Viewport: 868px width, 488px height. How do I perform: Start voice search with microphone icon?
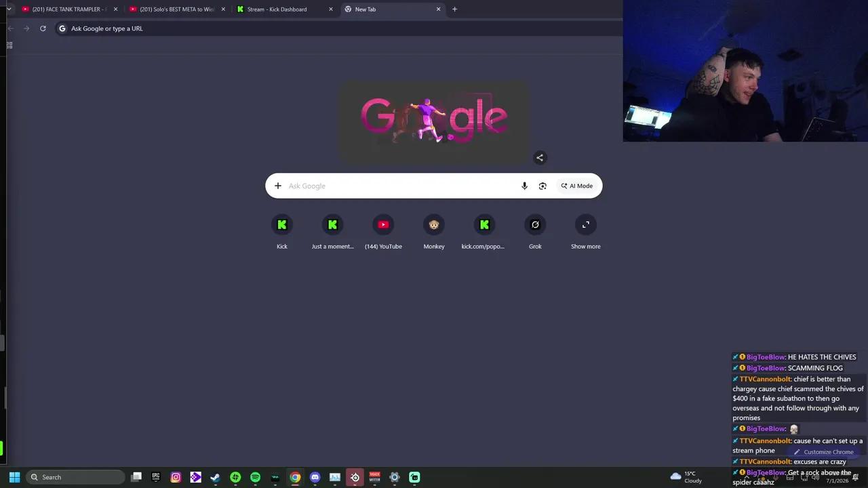pos(524,186)
